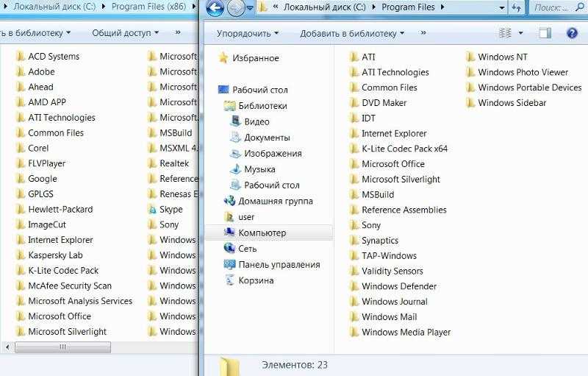This screenshot has width=588, height=376.
Task: Select the Validity Sensors folder
Action: (387, 271)
